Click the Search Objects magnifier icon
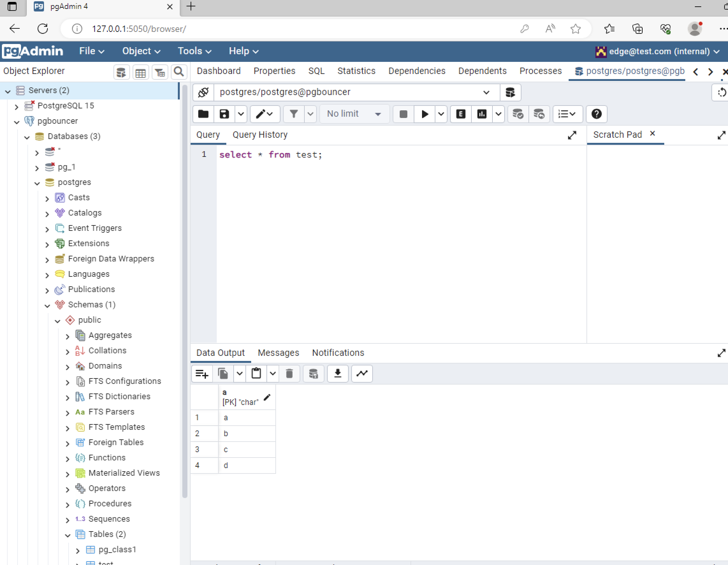Viewport: 728px width, 565px height. point(179,72)
